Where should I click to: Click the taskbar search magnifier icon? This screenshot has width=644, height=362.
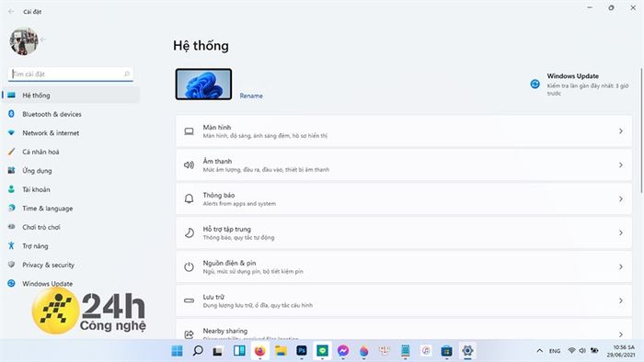pos(198,351)
